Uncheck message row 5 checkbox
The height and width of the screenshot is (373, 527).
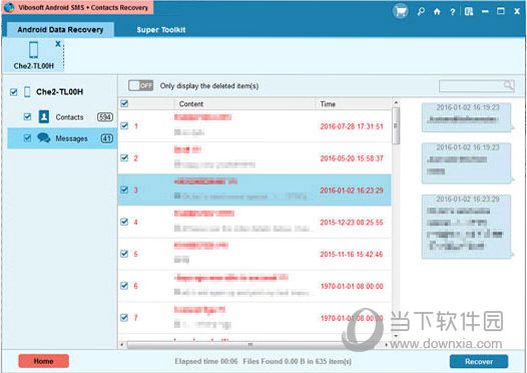point(124,253)
